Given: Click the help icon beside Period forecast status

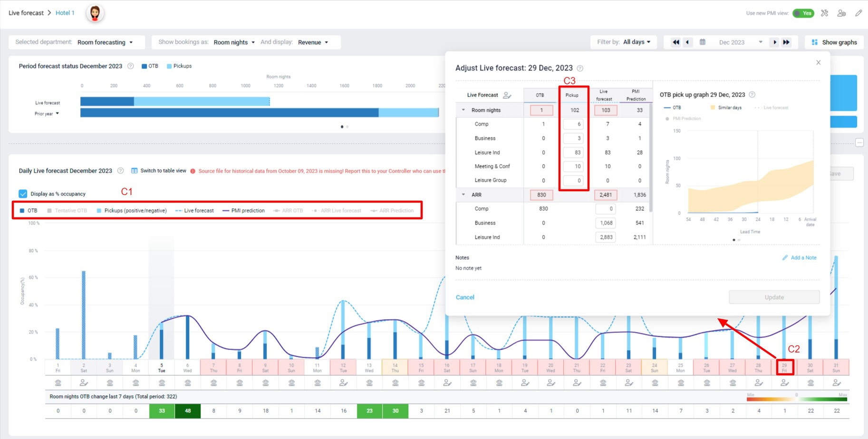Looking at the screenshot, I should (x=131, y=66).
